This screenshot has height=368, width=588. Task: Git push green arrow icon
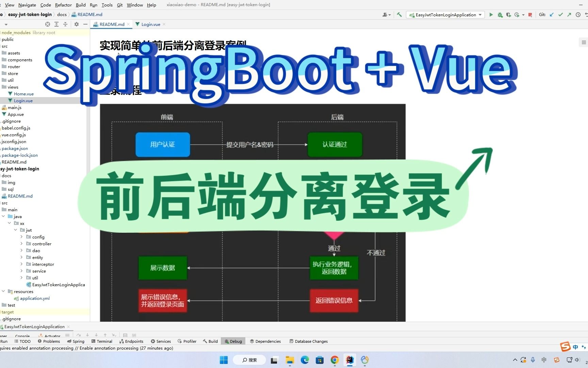coord(569,15)
